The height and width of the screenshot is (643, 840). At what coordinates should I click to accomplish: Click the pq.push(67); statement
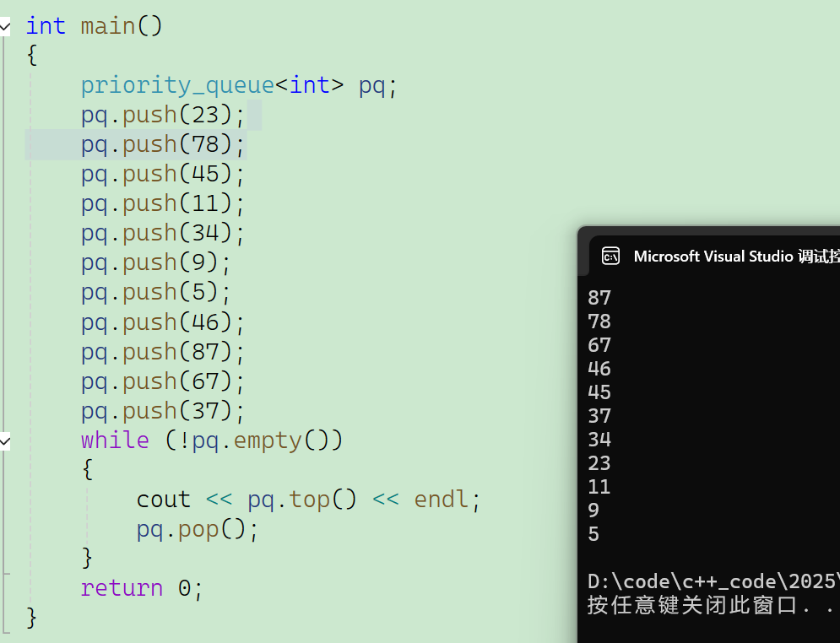pos(163,381)
